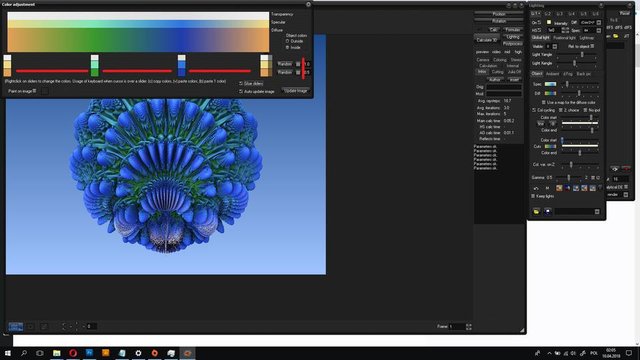Open Windows search from taskbar
This screenshot has width=640, height=360.
pos(24,353)
